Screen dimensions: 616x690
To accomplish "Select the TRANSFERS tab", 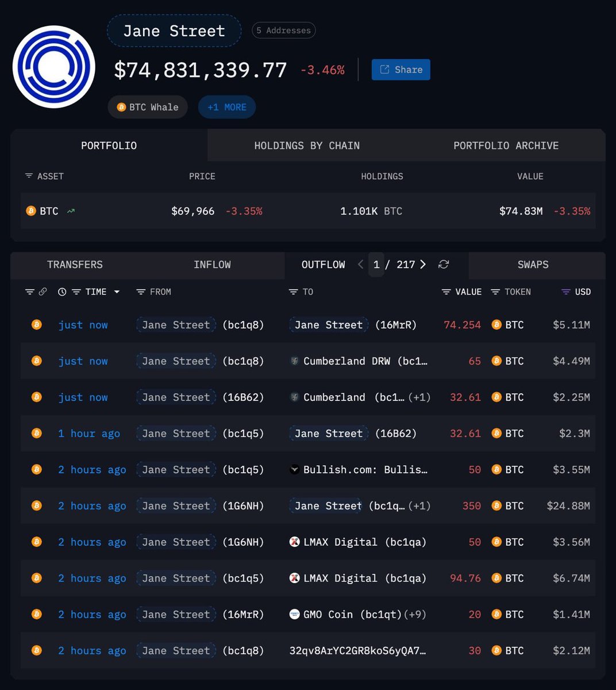I will 75,264.
